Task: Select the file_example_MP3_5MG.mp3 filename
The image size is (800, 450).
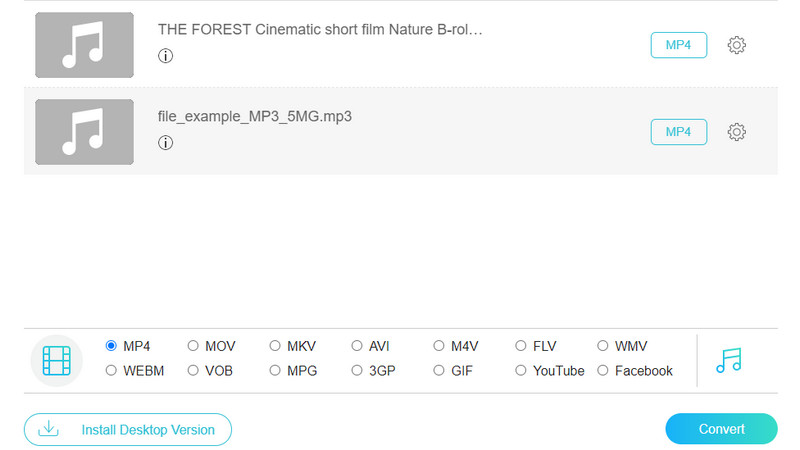Action: (255, 117)
